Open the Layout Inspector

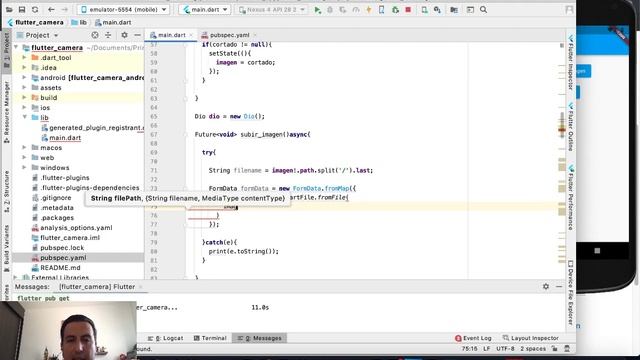531,338
